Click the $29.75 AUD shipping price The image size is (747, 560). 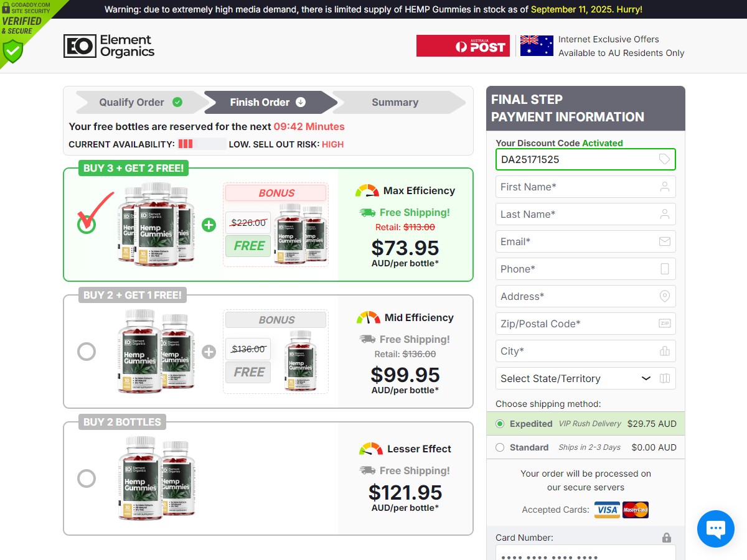652,424
